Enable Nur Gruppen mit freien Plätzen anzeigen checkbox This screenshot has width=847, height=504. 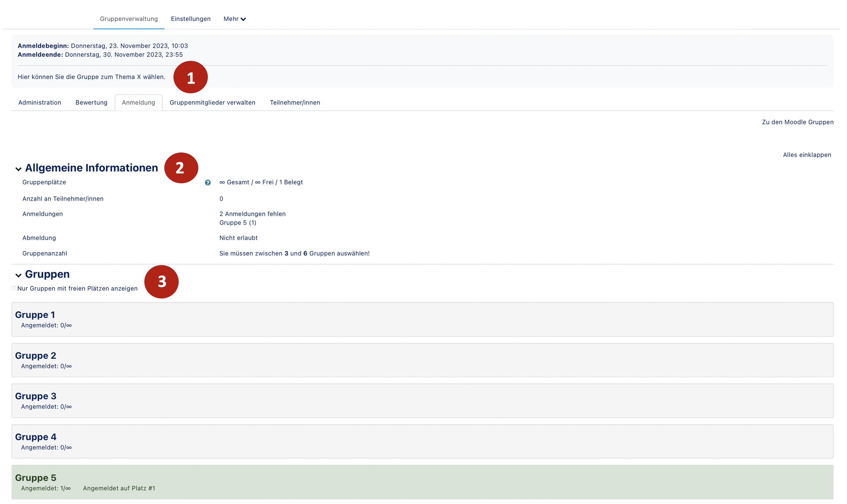coord(13,288)
